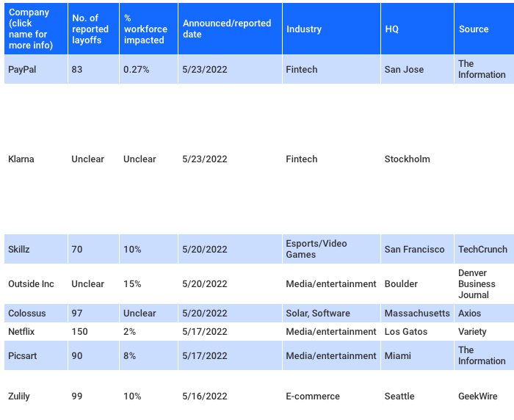
Task: Click the Solar, Software industry cell
Action: [x=331, y=313]
